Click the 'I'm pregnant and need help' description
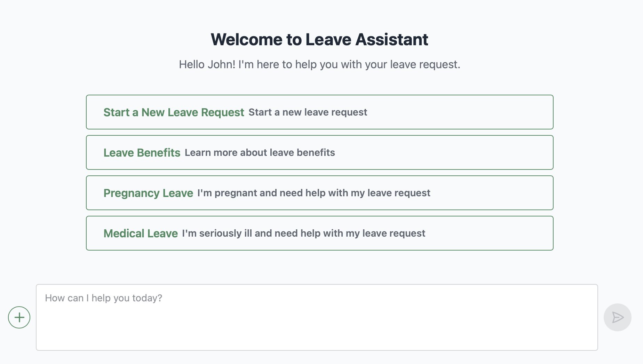 click(x=313, y=193)
